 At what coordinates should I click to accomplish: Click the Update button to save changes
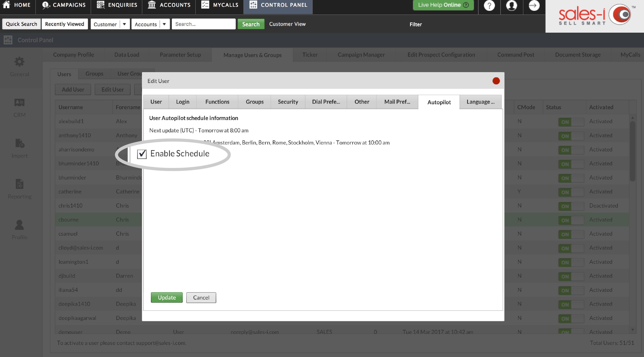(167, 297)
